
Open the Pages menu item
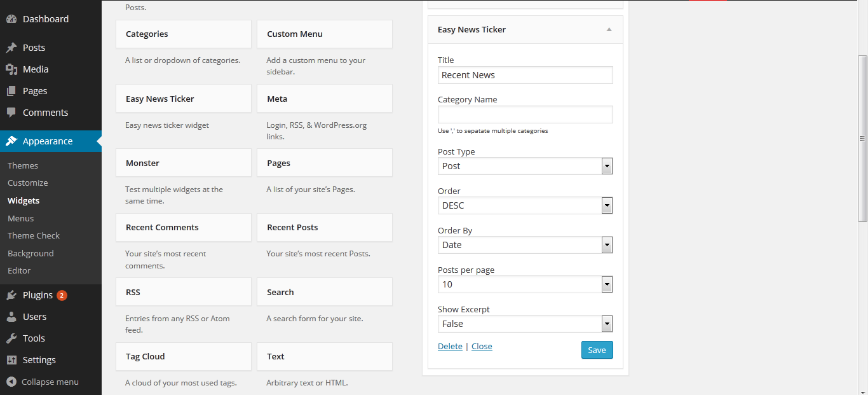pyautogui.click(x=51, y=91)
